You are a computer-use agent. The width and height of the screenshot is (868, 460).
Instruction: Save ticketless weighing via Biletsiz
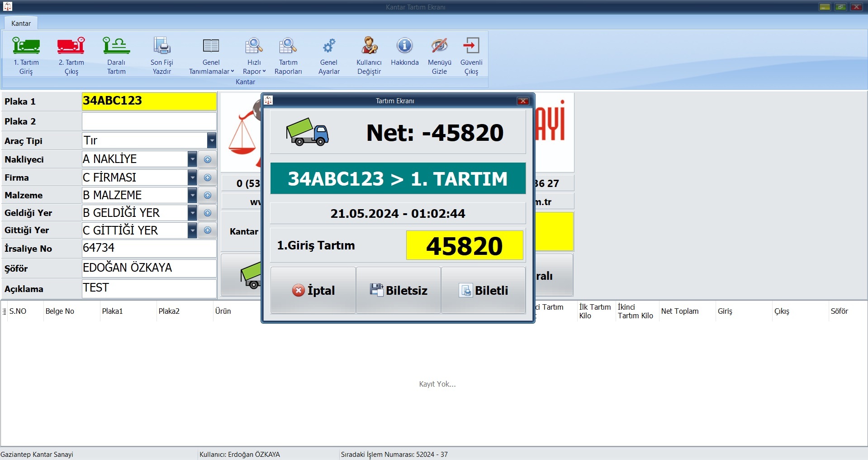tap(398, 290)
